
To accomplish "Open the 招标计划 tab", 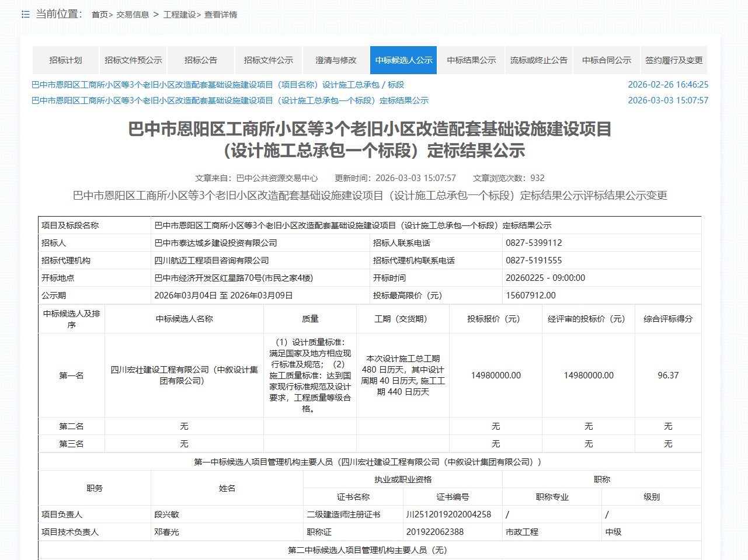I will click(65, 60).
